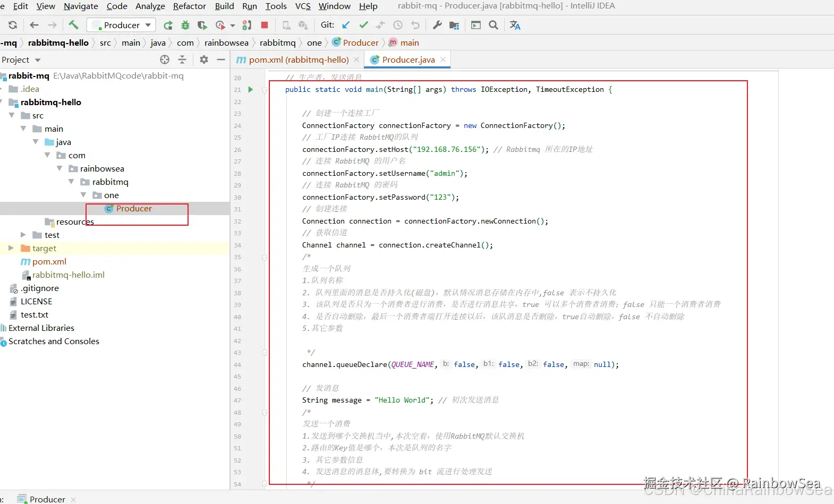Close the pom.xml editor tab
The height and width of the screenshot is (504, 834).
coord(356,59)
